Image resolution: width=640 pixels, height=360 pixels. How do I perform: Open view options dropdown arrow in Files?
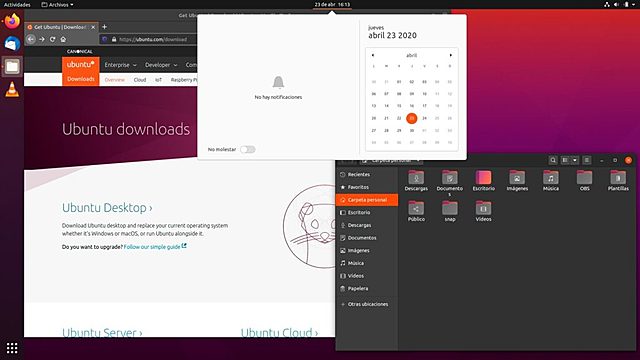(575, 160)
